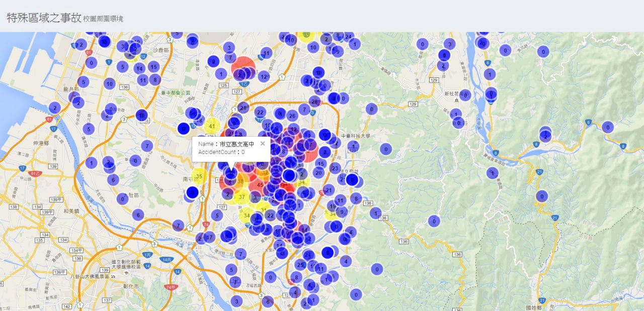Select marker 14 near 沙鹿區
This screenshot has height=311, width=644.
(139, 68)
